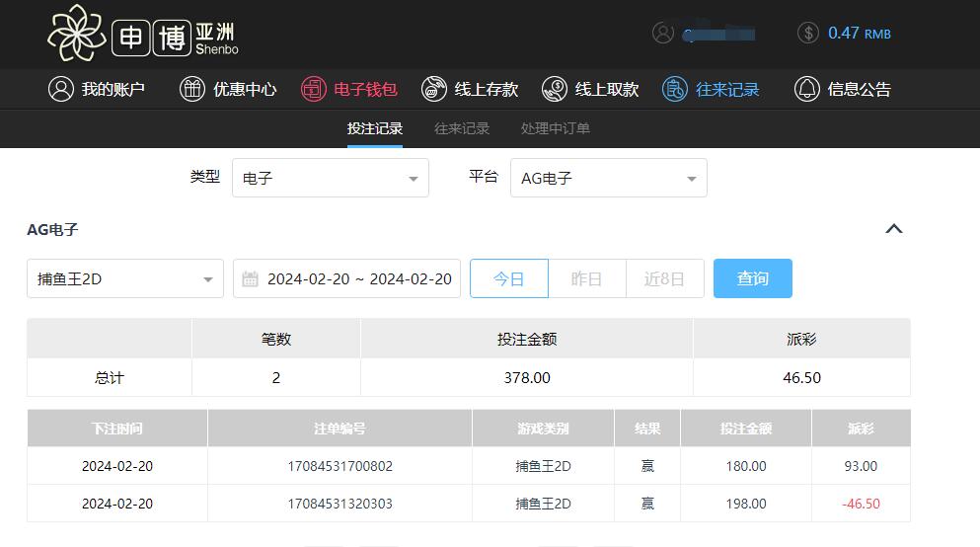Click the 电子钱包 wallet icon

tap(313, 89)
